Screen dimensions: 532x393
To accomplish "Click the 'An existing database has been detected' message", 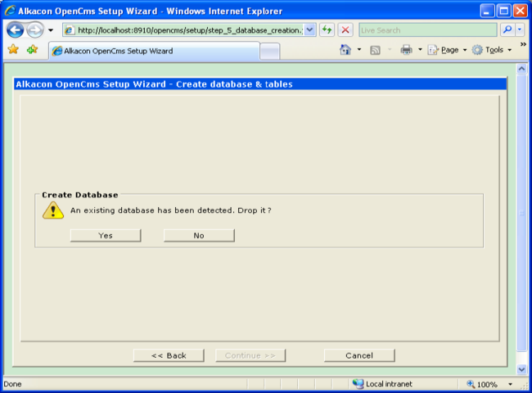I will click(171, 210).
